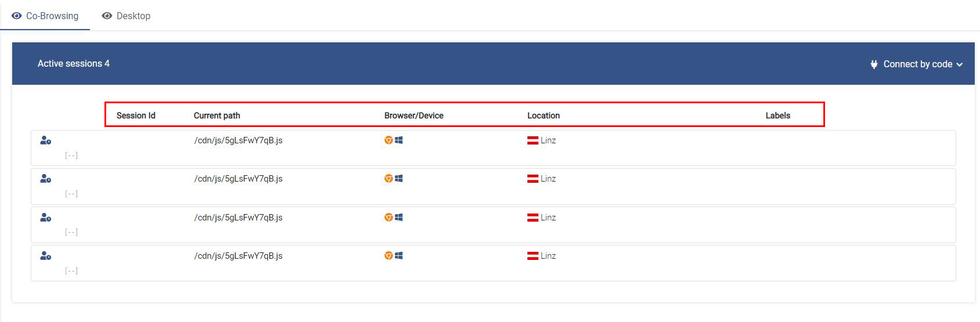The height and width of the screenshot is (322, 980).
Task: Click the [--] placeholder in fourth session row
Action: click(71, 271)
